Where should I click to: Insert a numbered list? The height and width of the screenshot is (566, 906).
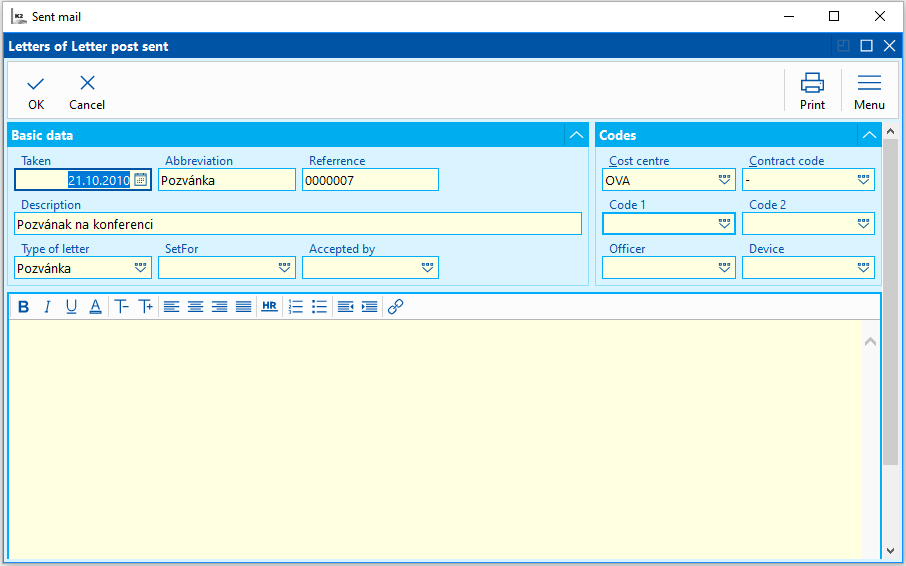pyautogui.click(x=296, y=307)
